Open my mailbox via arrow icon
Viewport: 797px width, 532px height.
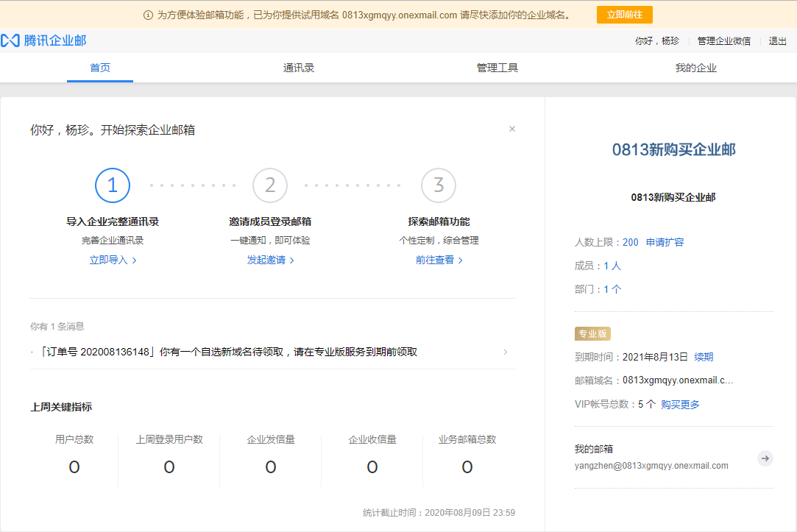click(765, 458)
